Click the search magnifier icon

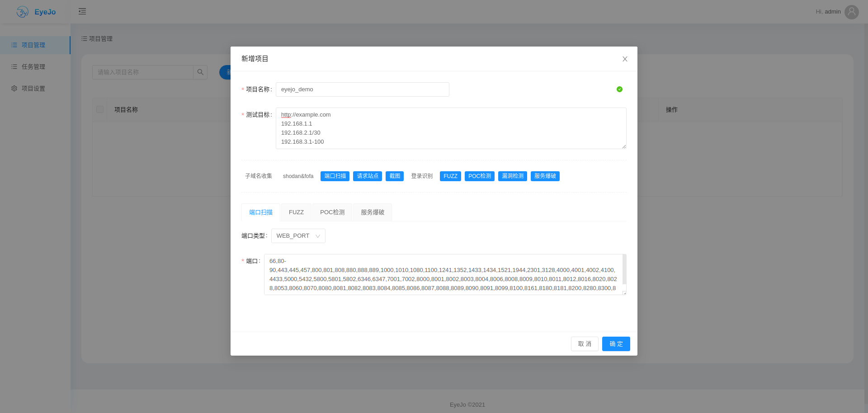(200, 72)
